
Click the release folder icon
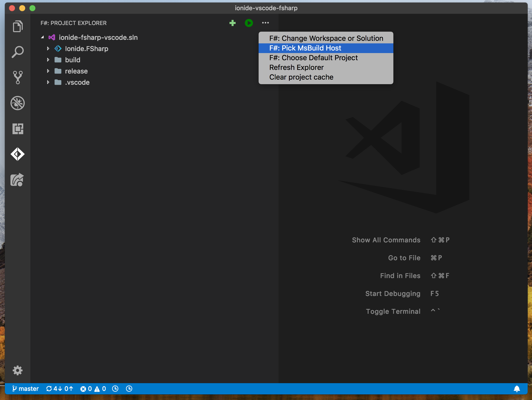pos(58,71)
